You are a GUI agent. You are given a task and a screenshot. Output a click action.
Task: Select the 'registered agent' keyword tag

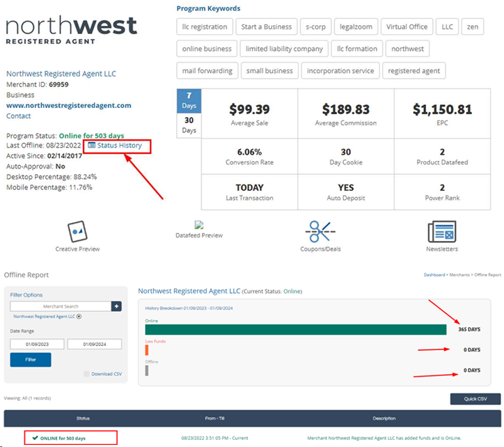[x=414, y=70]
